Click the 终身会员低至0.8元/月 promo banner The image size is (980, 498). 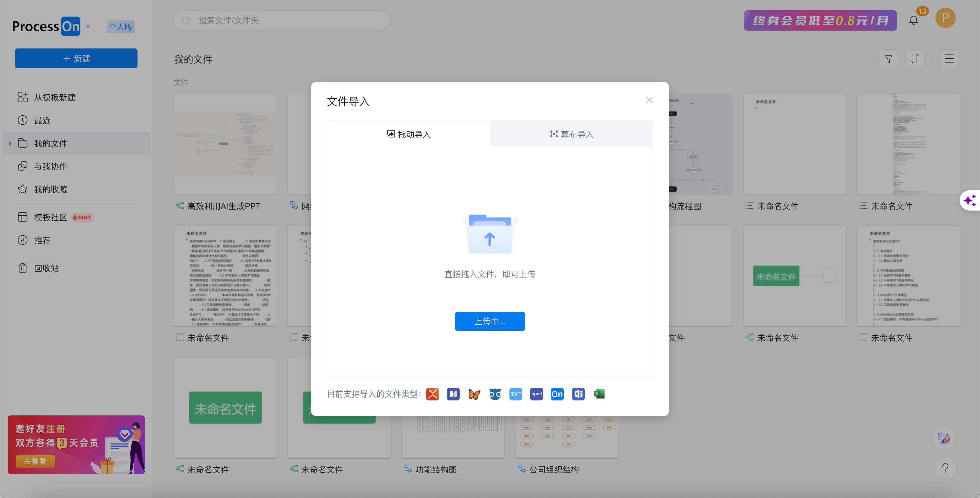pos(820,20)
